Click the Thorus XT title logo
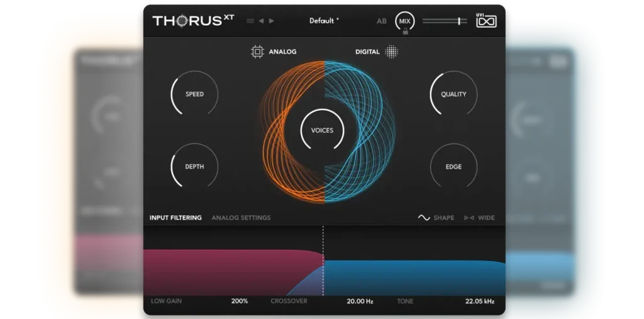644x319 pixels. tap(194, 21)
